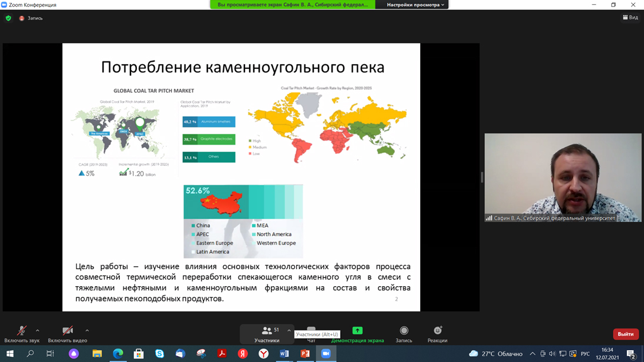This screenshot has width=644, height=362.
Task: Expand the participants options chevron
Action: (x=289, y=330)
